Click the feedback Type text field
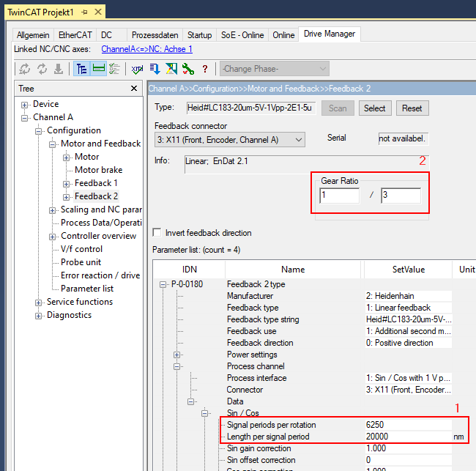Image resolution: width=476 pixels, height=471 pixels. coord(251,108)
